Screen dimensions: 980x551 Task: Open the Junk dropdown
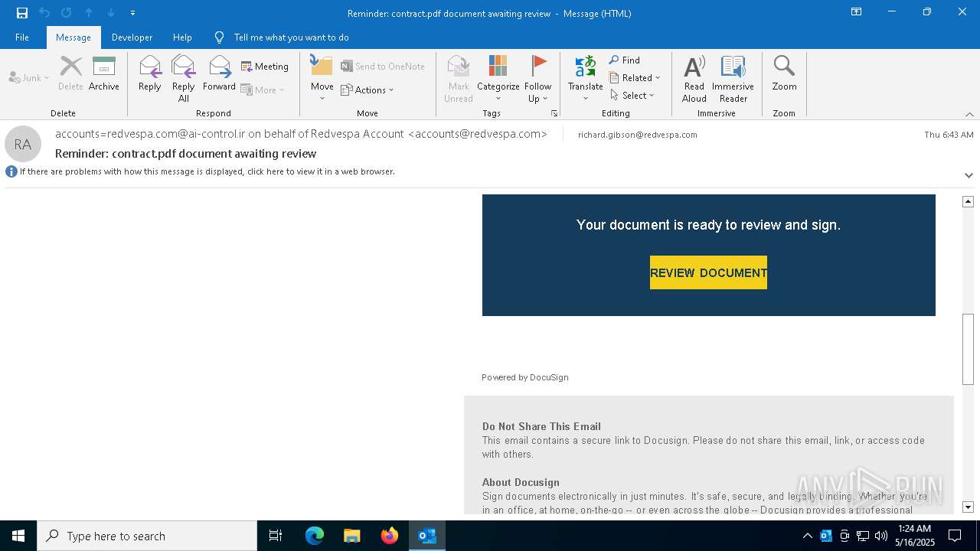click(x=29, y=77)
